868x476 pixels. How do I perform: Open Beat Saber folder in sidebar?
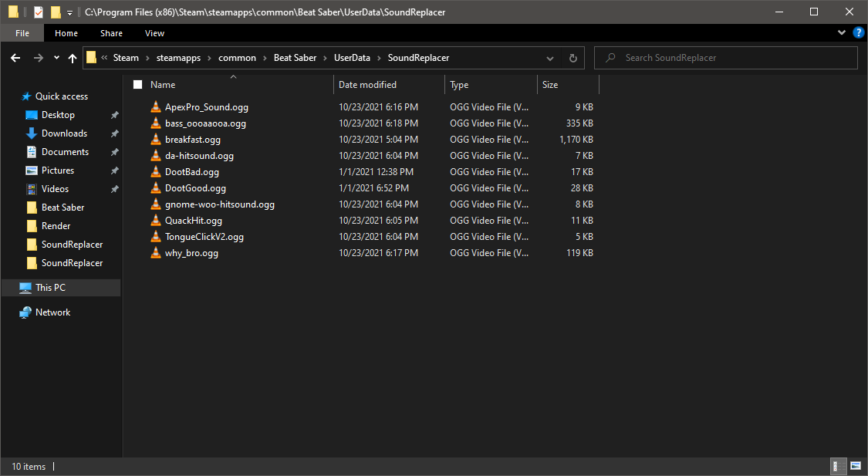[61, 208]
